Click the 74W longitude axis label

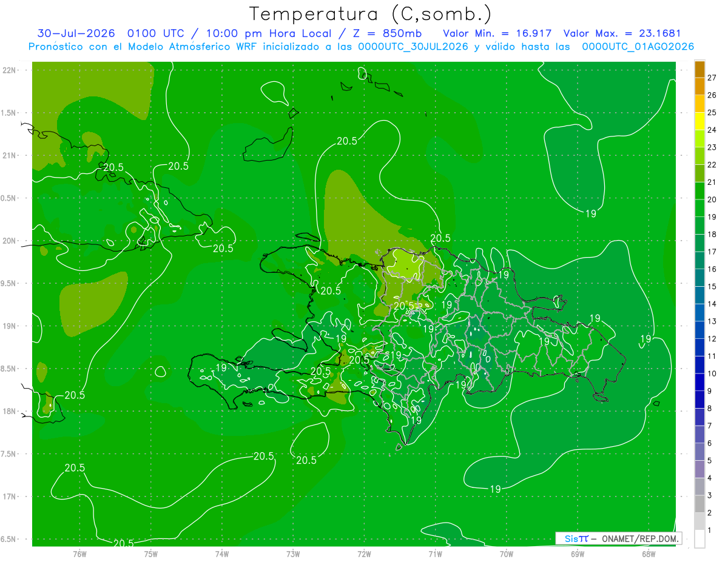click(x=221, y=554)
